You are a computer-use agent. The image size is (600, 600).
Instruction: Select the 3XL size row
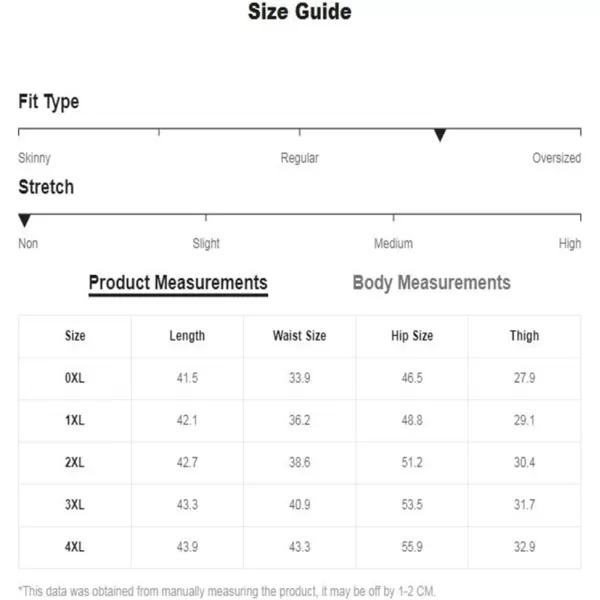pyautogui.click(x=300, y=505)
